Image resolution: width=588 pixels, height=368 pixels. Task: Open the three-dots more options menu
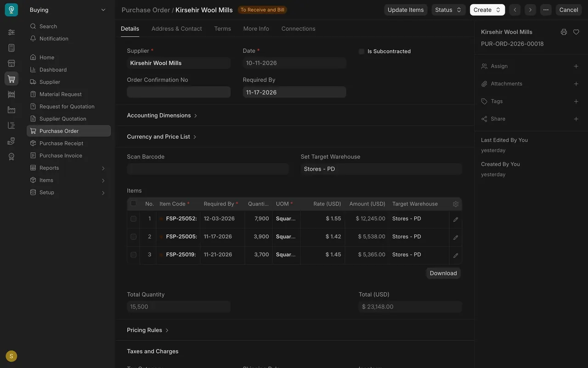pos(546,10)
